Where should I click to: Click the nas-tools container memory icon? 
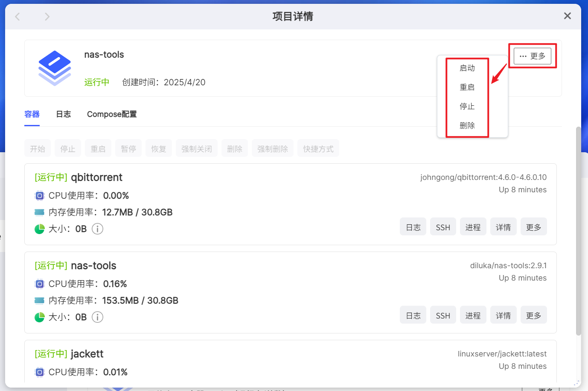pyautogui.click(x=39, y=301)
